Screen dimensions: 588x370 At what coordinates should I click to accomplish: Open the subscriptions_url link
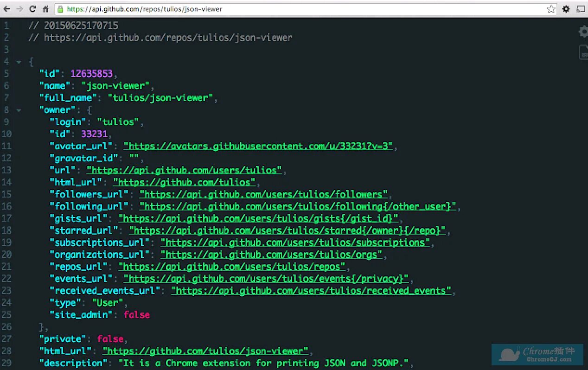tap(295, 242)
